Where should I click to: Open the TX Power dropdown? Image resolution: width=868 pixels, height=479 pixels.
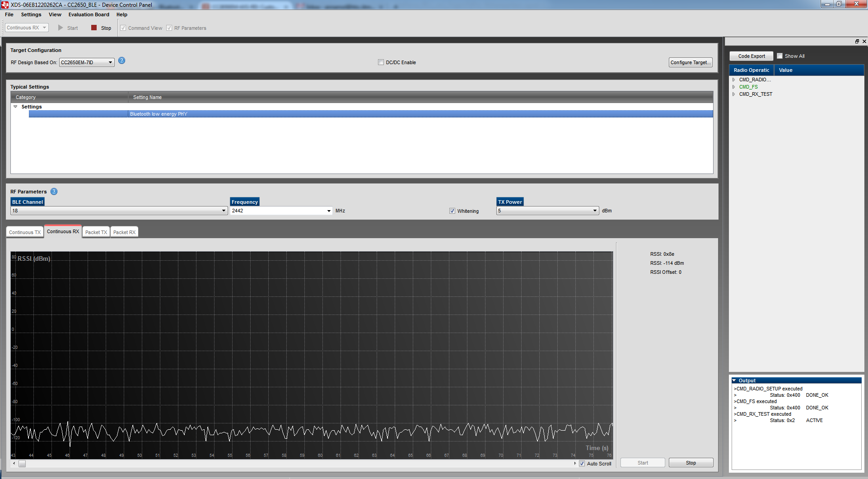(548, 211)
